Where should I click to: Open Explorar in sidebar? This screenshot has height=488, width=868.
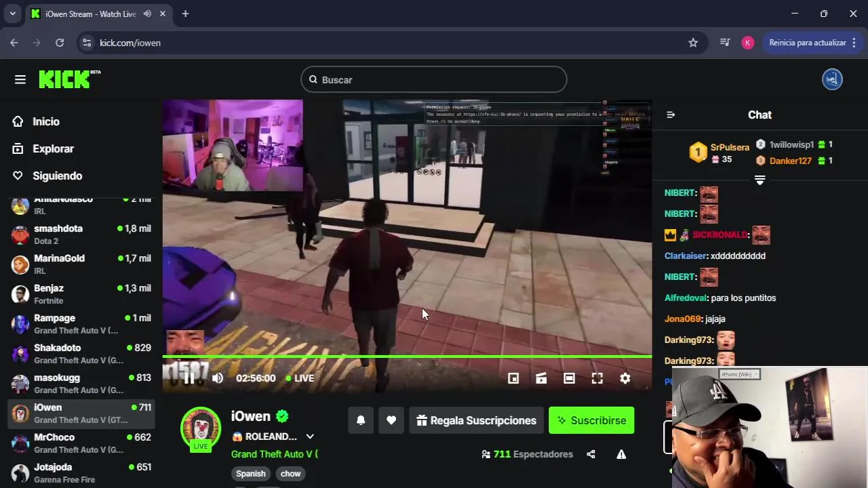tap(53, 148)
